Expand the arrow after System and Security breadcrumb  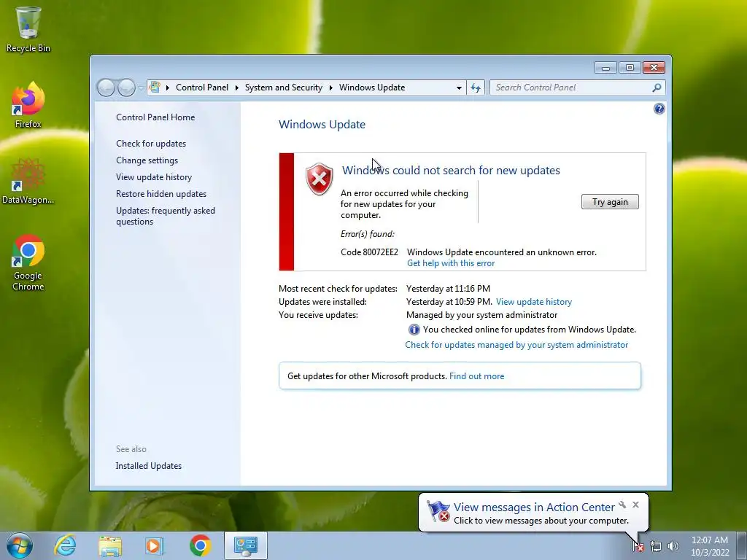pos(330,87)
